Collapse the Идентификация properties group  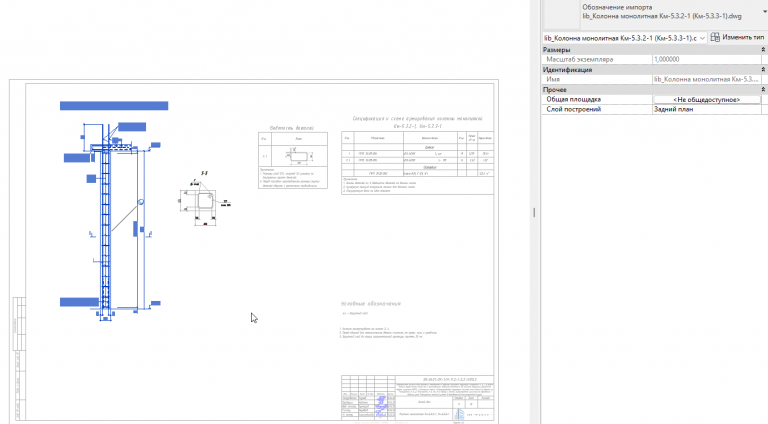pyautogui.click(x=763, y=70)
